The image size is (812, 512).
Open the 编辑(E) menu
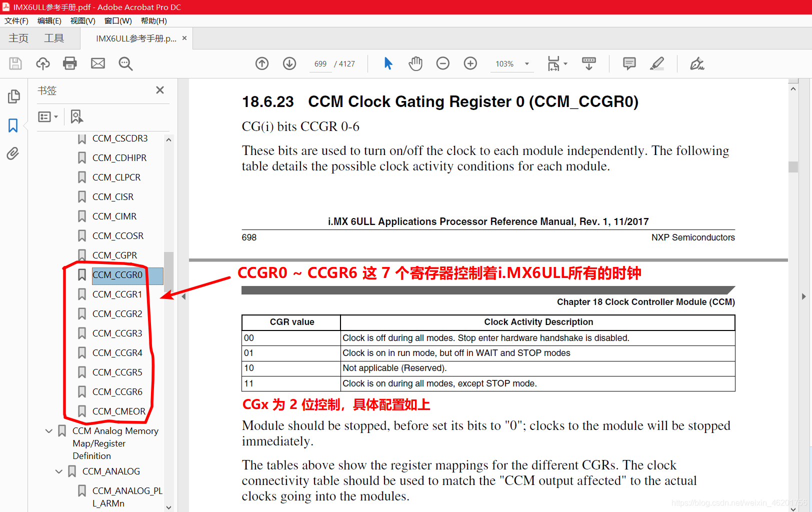pos(49,20)
